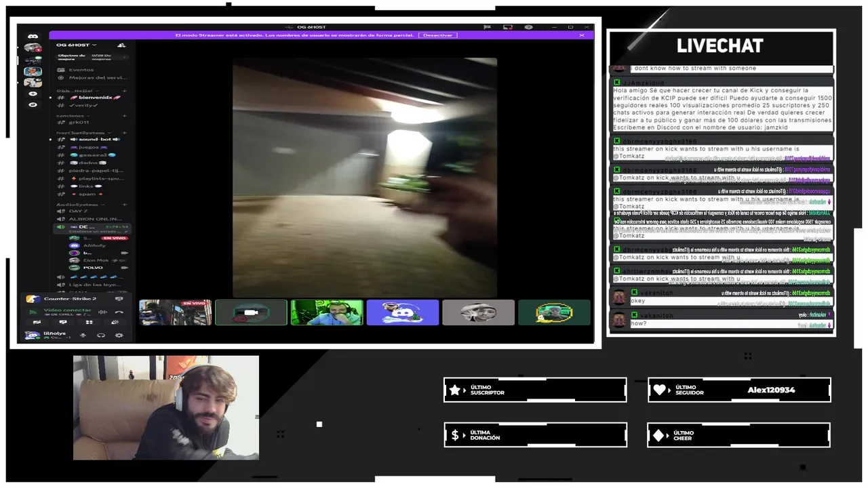Click share your screen button
This screenshot has width=868, height=488.
(63, 322)
